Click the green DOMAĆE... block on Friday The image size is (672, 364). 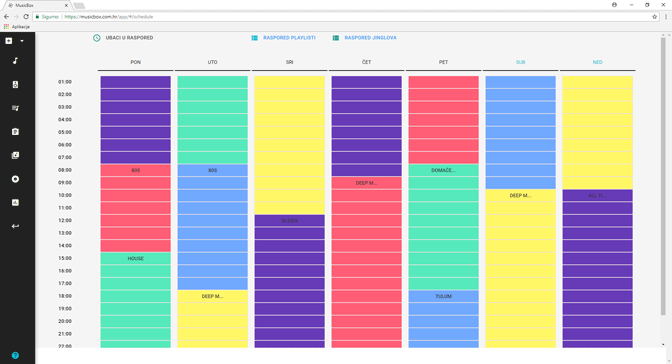[x=443, y=170]
